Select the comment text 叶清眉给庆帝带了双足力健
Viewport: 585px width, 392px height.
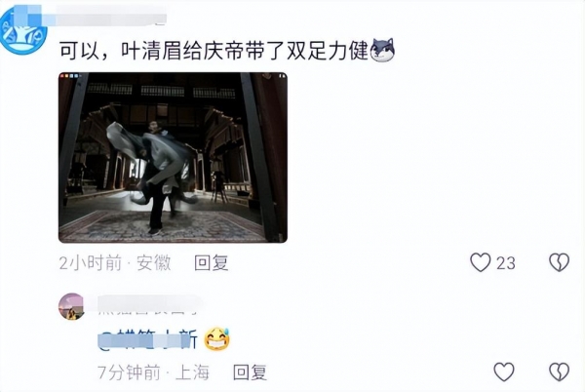point(245,51)
